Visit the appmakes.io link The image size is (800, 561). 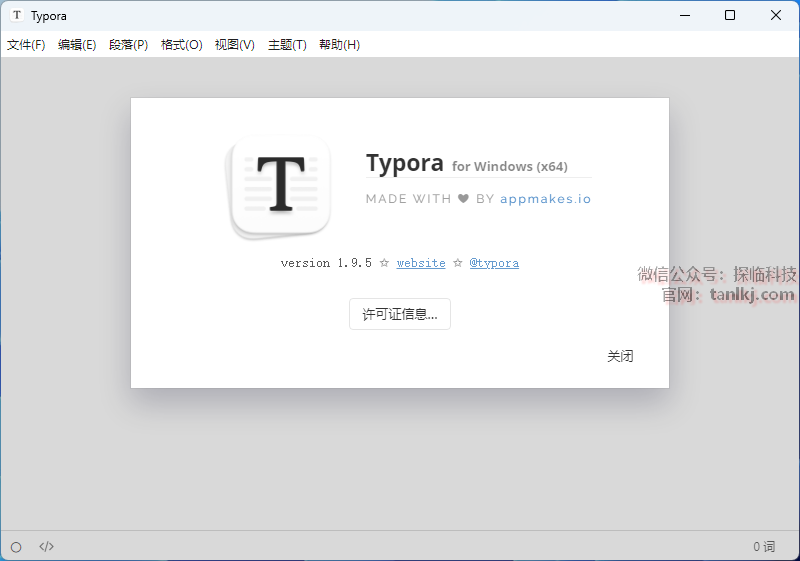point(545,199)
